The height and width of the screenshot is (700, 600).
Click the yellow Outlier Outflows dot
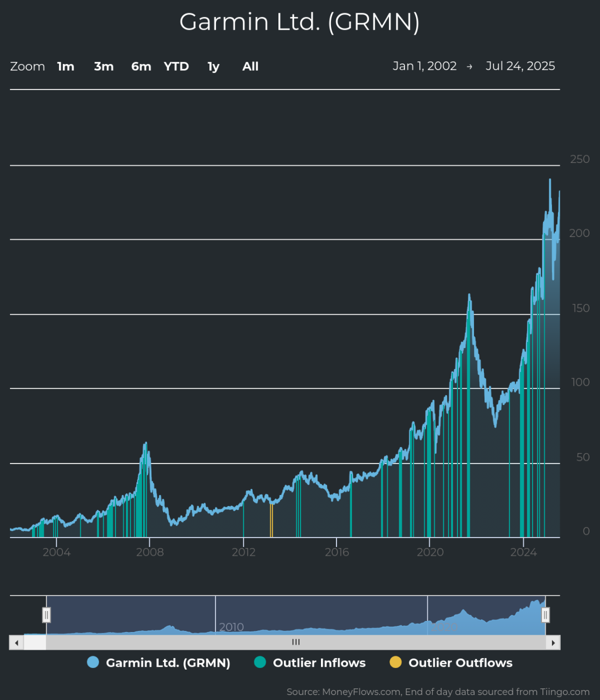pos(395,662)
